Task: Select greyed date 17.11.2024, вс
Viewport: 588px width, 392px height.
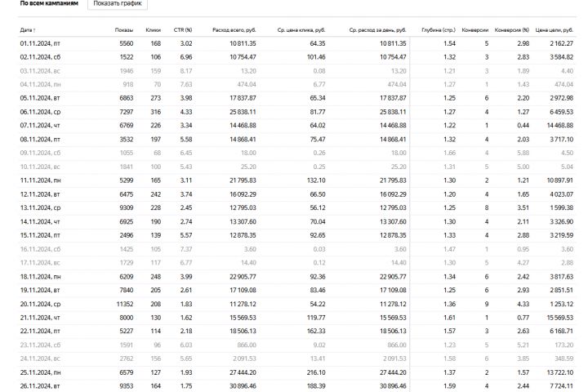Action: point(40,263)
